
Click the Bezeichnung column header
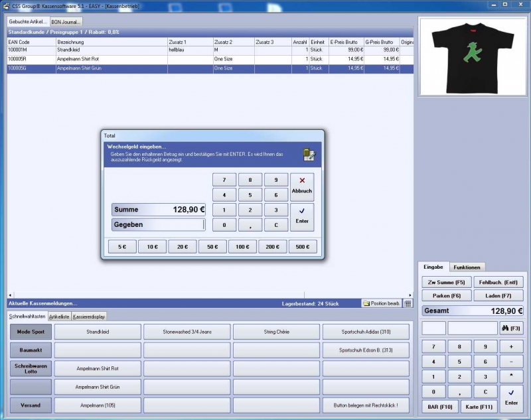[112, 42]
